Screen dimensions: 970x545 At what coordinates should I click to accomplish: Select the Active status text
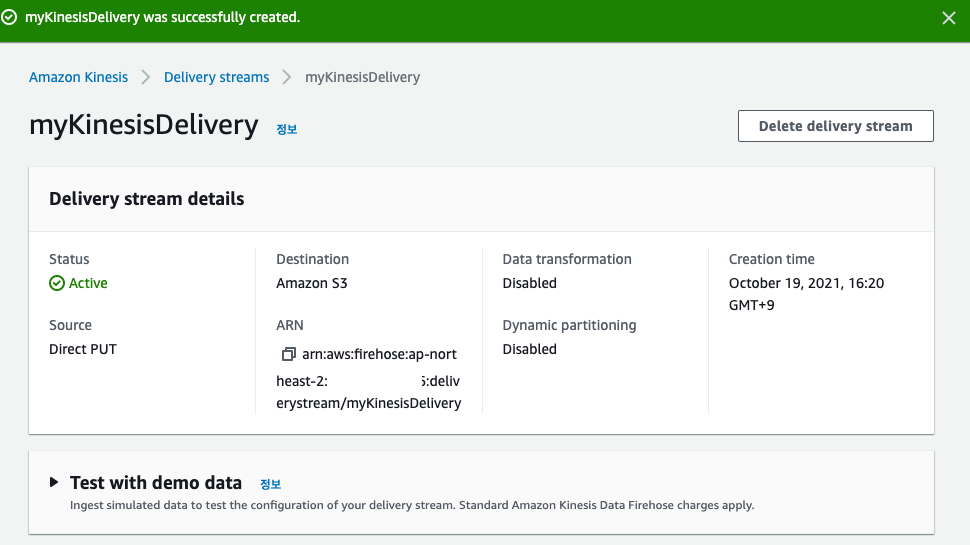coord(88,283)
